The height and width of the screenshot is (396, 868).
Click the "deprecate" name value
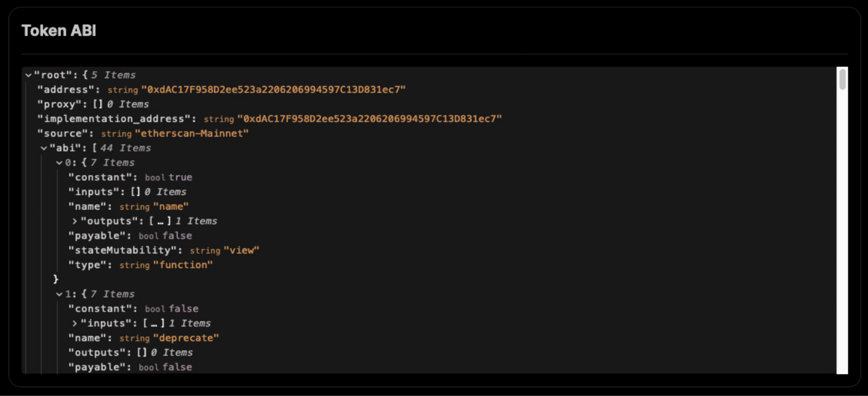tap(186, 338)
